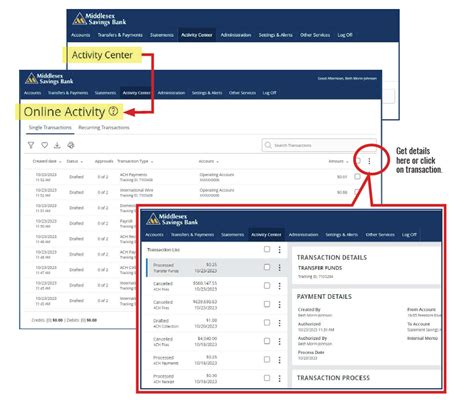
Task: Click the Activity Center tab in the Transaction Details window
Action: (266, 235)
